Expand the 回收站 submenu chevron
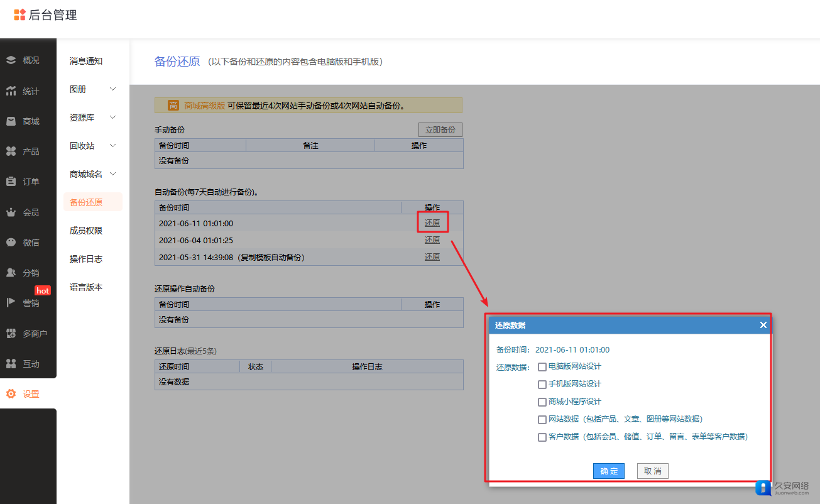This screenshot has width=820, height=504. pyautogui.click(x=113, y=146)
